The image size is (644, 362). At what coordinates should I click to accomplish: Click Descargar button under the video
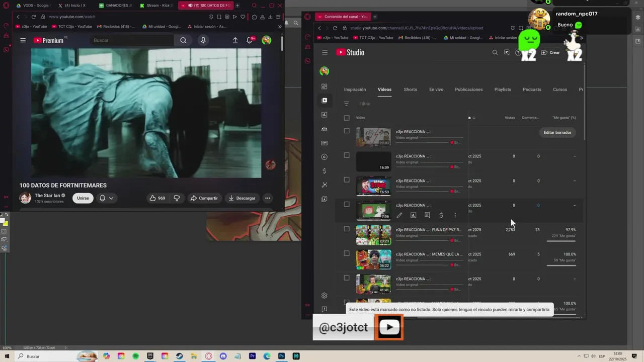pos(242,198)
